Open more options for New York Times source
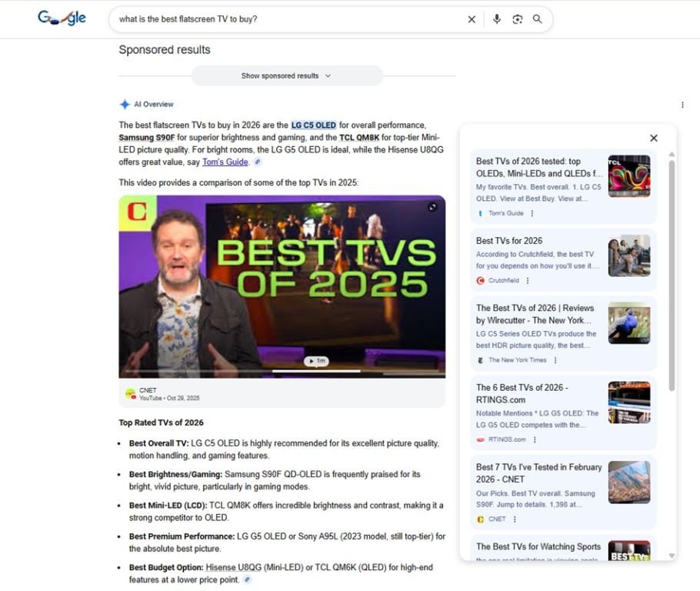The width and height of the screenshot is (700, 591). click(555, 360)
